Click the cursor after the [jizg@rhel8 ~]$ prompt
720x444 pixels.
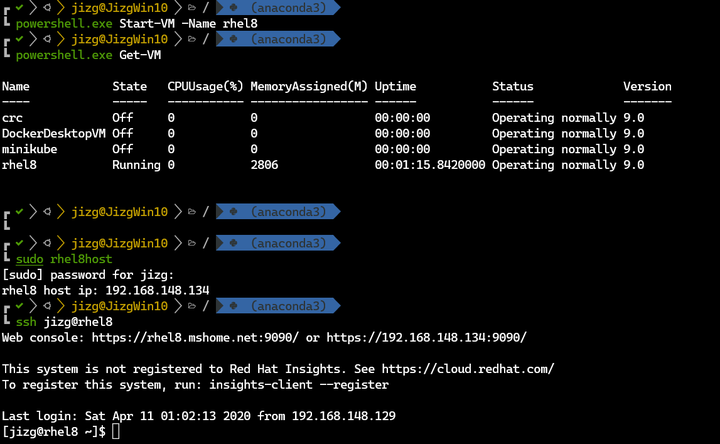116,431
